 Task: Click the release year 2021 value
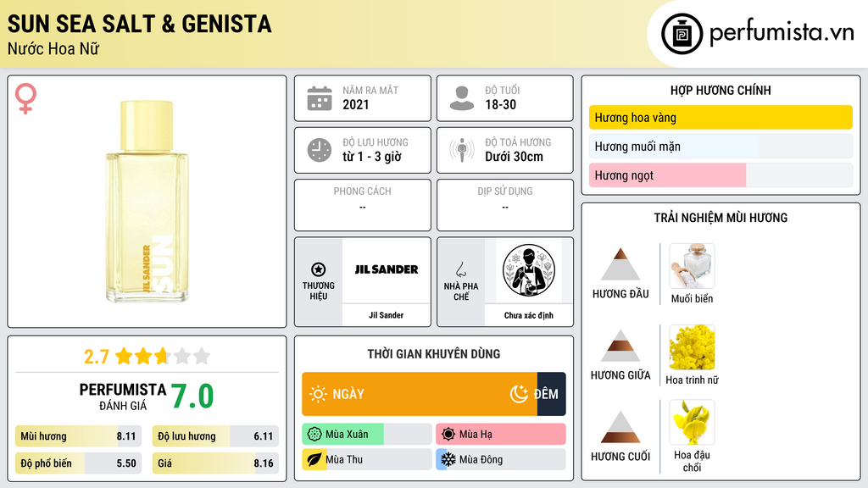(356, 104)
